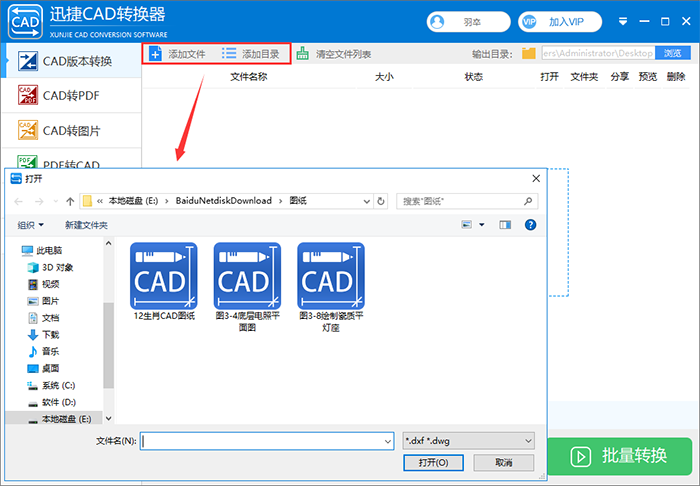700x486 pixels.
Task: Open the 组织 menu
Action: click(30, 225)
